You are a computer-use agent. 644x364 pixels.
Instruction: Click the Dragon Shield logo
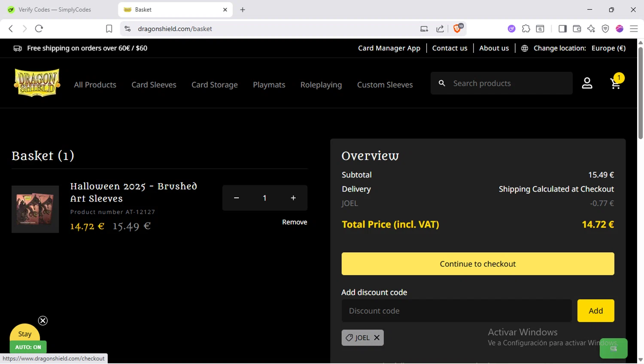click(37, 83)
